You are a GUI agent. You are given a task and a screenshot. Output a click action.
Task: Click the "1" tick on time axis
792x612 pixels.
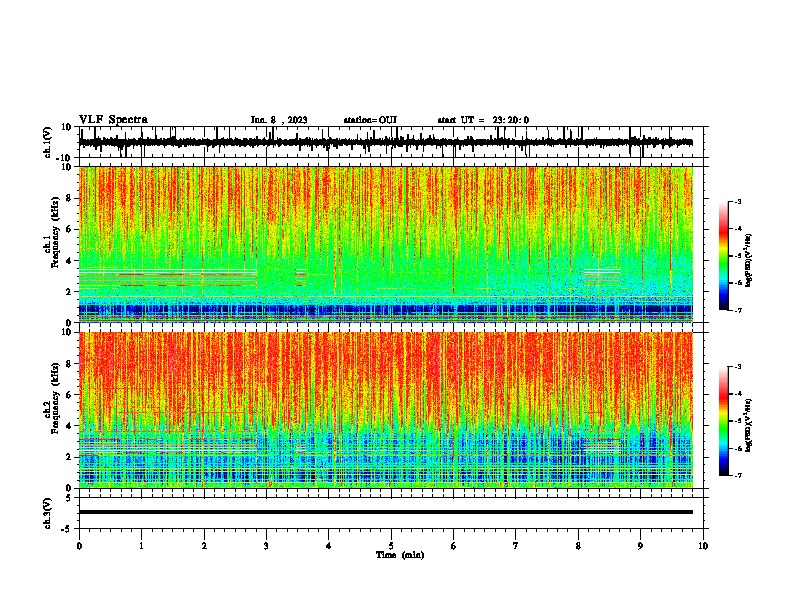pyautogui.click(x=141, y=546)
